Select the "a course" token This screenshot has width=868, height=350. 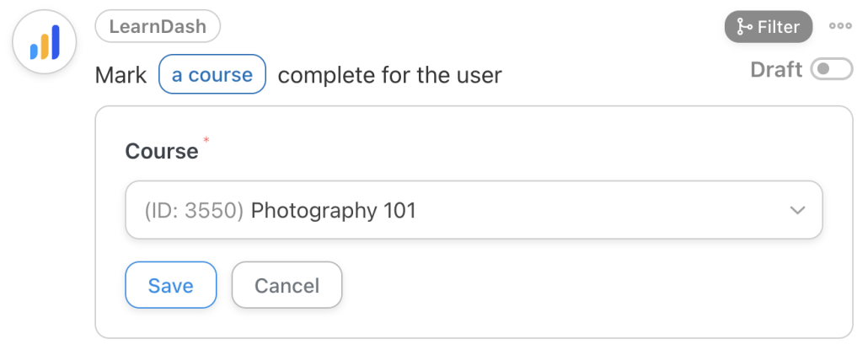click(212, 75)
